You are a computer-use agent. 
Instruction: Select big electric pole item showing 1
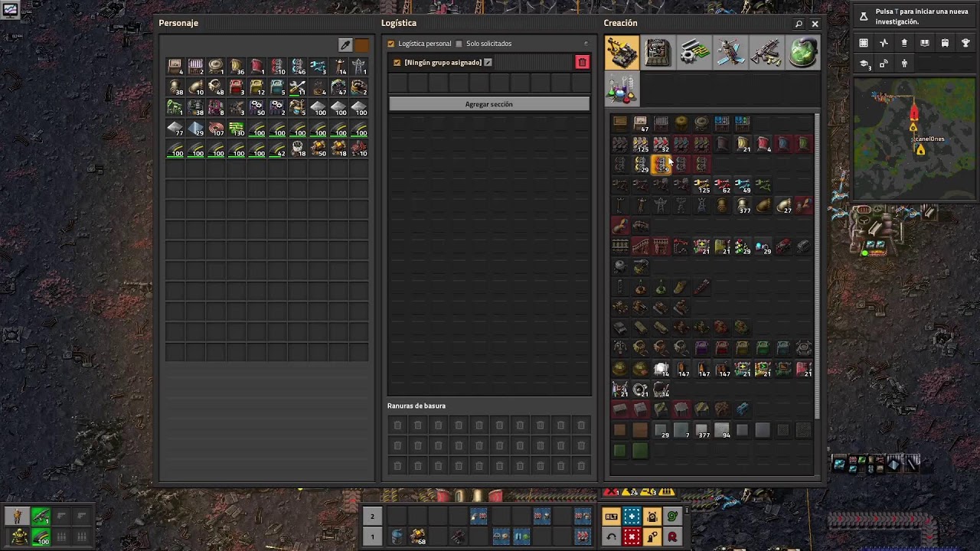[x=359, y=67]
